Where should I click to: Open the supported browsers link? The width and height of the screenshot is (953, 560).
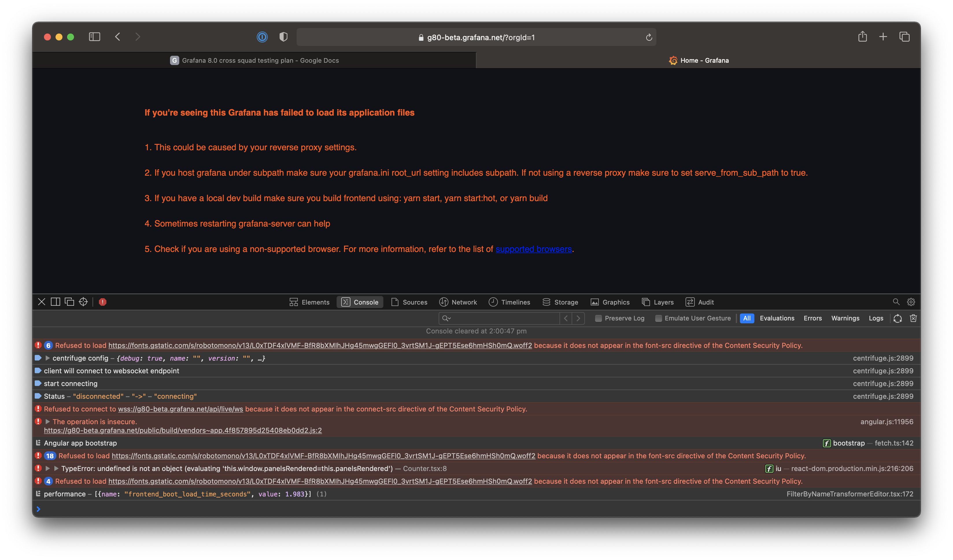[x=533, y=249]
